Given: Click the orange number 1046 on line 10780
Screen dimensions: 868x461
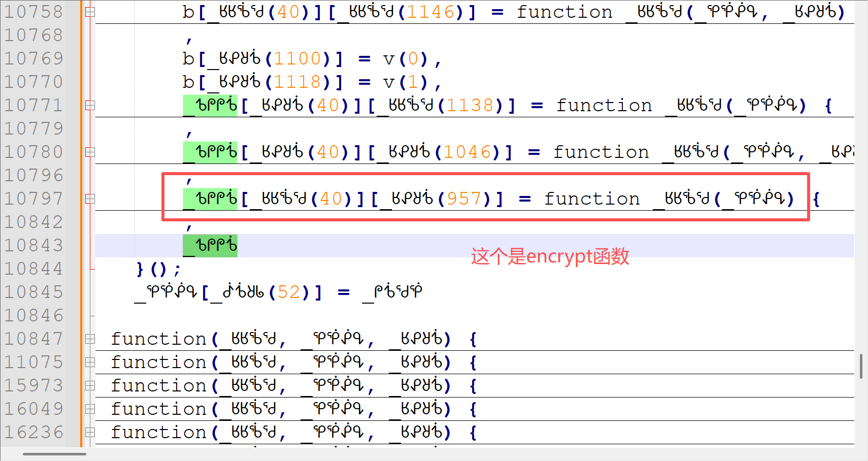Looking at the screenshot, I should click(467, 152).
